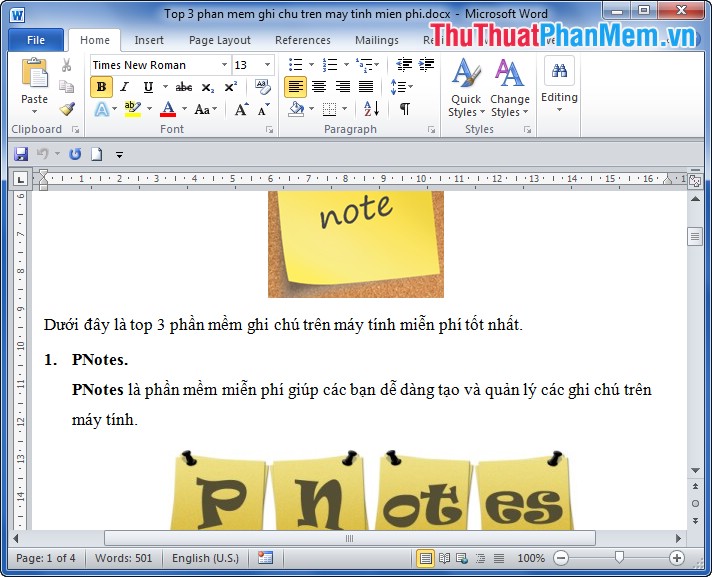Open the font size 13 dropdown
This screenshot has width=712, height=577.
pyautogui.click(x=267, y=64)
